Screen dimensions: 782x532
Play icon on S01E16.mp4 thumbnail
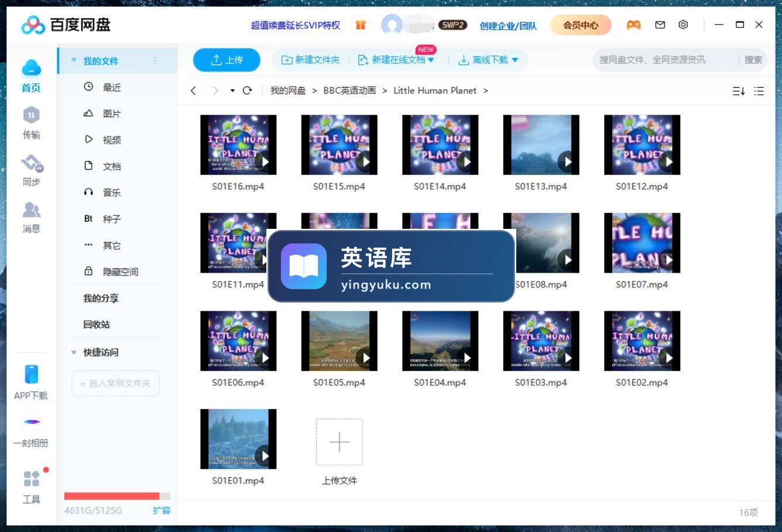[x=264, y=162]
